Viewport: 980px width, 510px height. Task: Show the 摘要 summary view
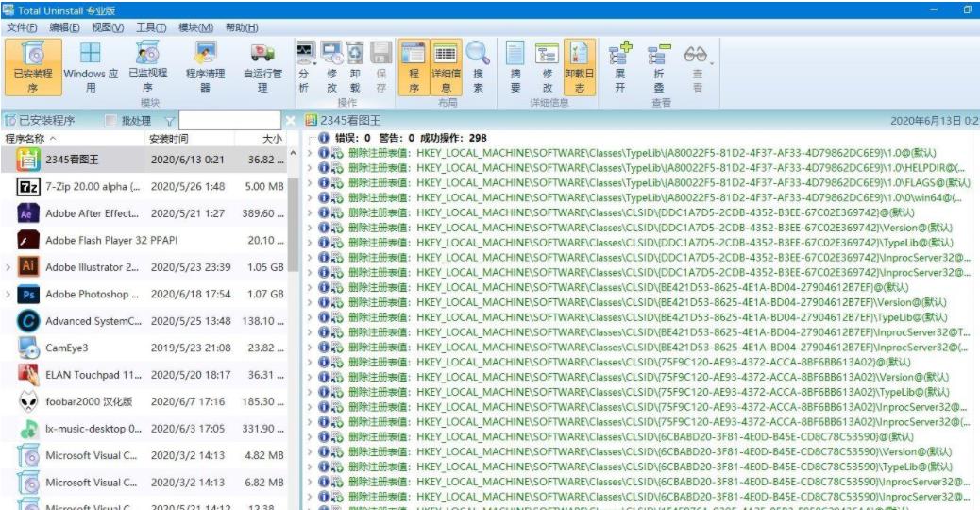[515, 67]
